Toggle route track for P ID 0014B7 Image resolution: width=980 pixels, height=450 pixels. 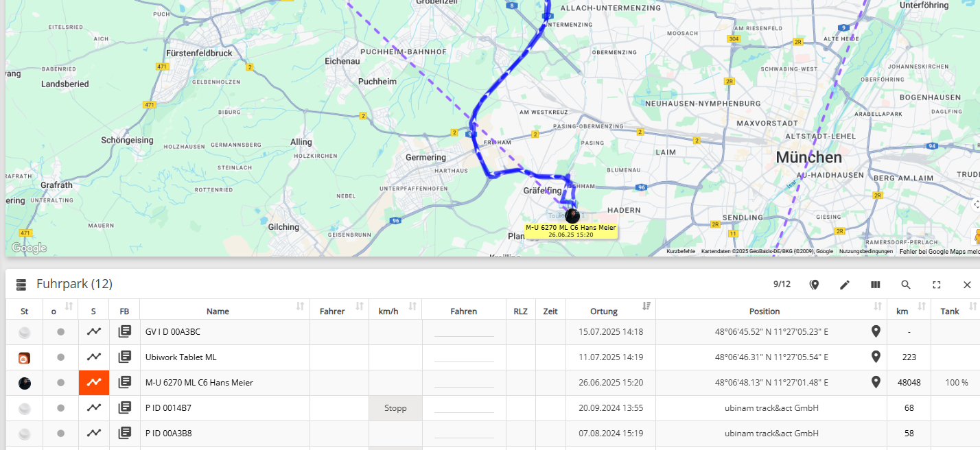pyautogui.click(x=94, y=407)
